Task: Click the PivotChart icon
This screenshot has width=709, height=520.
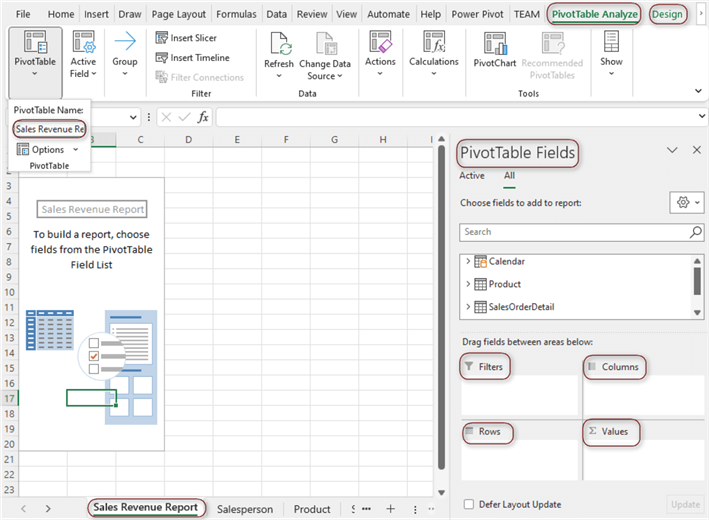Action: [495, 45]
